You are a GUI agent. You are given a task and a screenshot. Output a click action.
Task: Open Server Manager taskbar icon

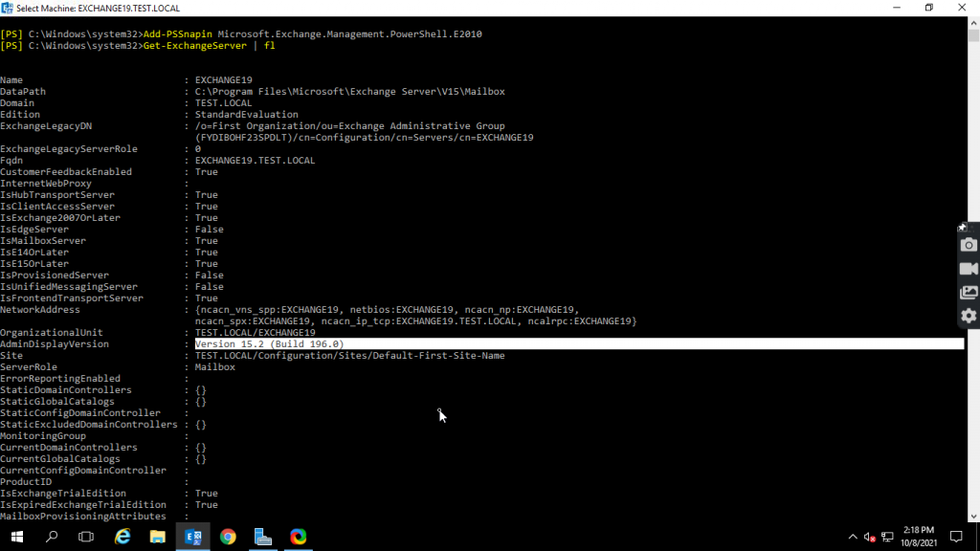[x=263, y=537]
